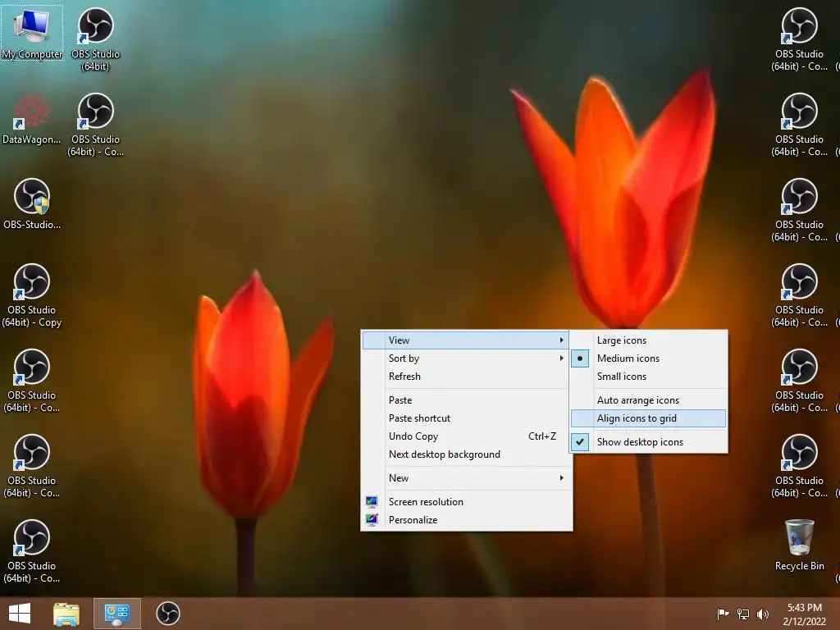This screenshot has height=630, width=840.
Task: Select the My Computer desktop icon
Action: tap(32, 33)
